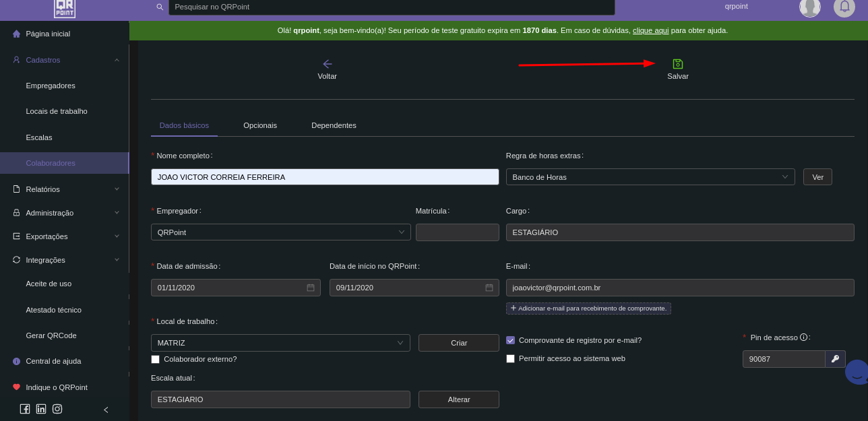Click the Voltar back arrow icon
The height and width of the screenshot is (421, 868).
click(x=328, y=64)
